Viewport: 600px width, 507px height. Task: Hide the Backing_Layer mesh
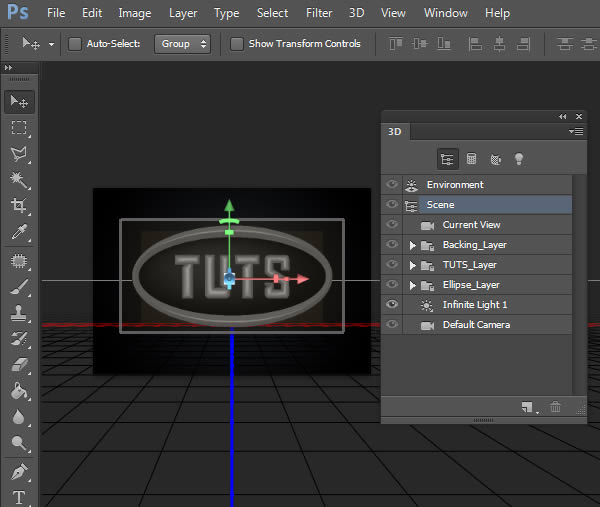[392, 244]
